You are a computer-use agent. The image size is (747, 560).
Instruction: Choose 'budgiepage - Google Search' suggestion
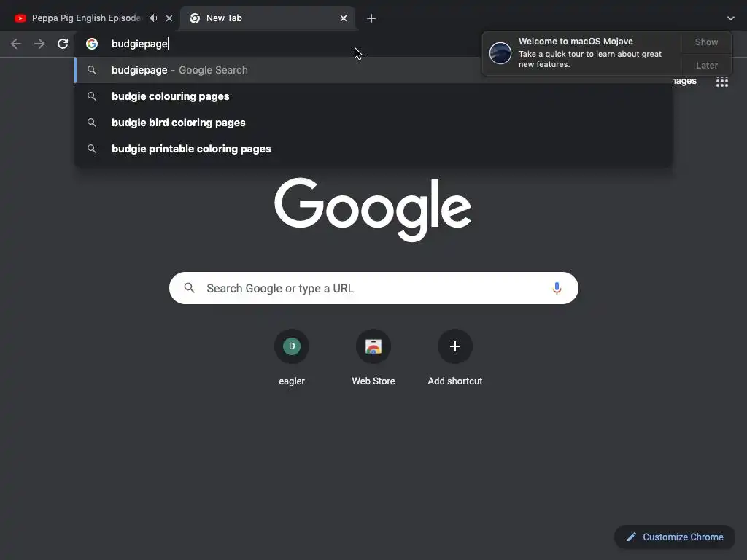373,70
